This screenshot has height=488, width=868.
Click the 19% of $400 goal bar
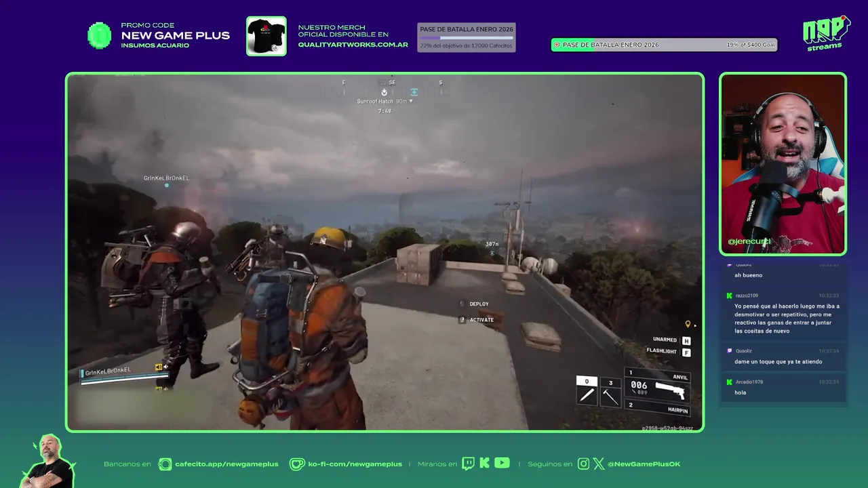coord(664,45)
